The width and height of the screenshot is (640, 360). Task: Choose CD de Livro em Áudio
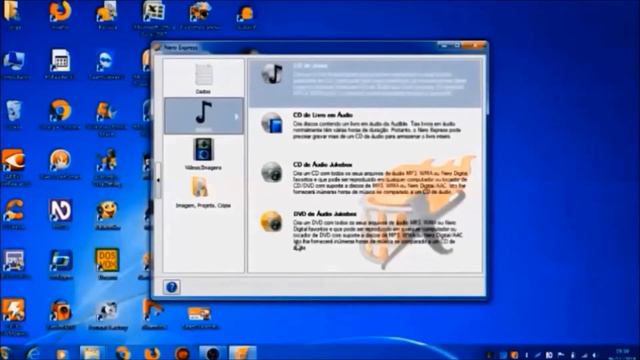pos(365,126)
